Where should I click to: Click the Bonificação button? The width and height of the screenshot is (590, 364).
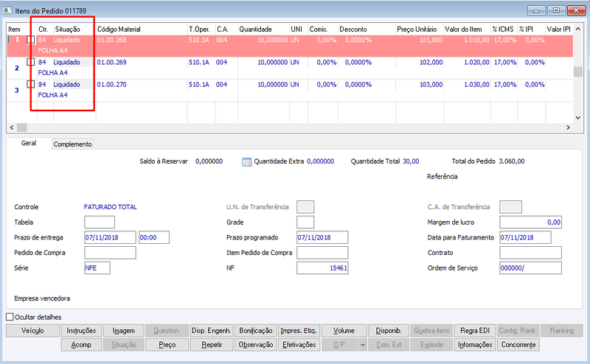coord(256,331)
